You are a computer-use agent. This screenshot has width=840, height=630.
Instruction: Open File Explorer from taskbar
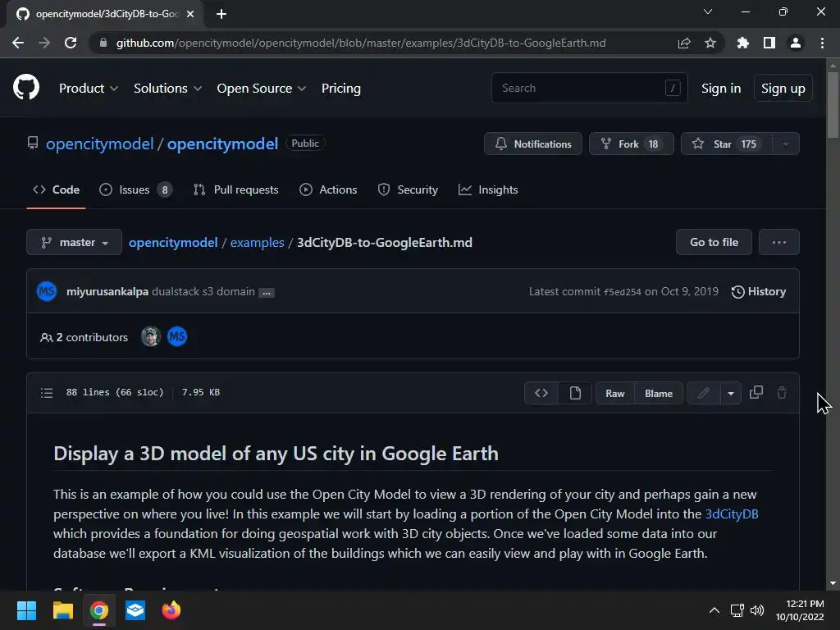(x=62, y=610)
